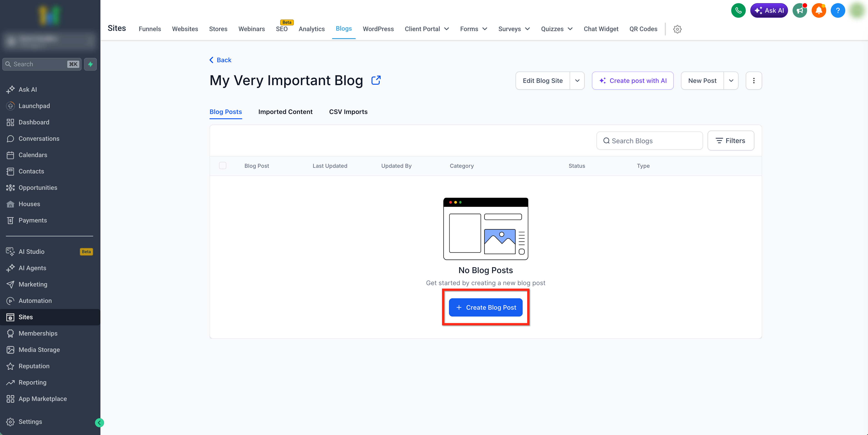This screenshot has height=435, width=868.
Task: Switch to the CSV Imports tab
Action: pos(348,112)
